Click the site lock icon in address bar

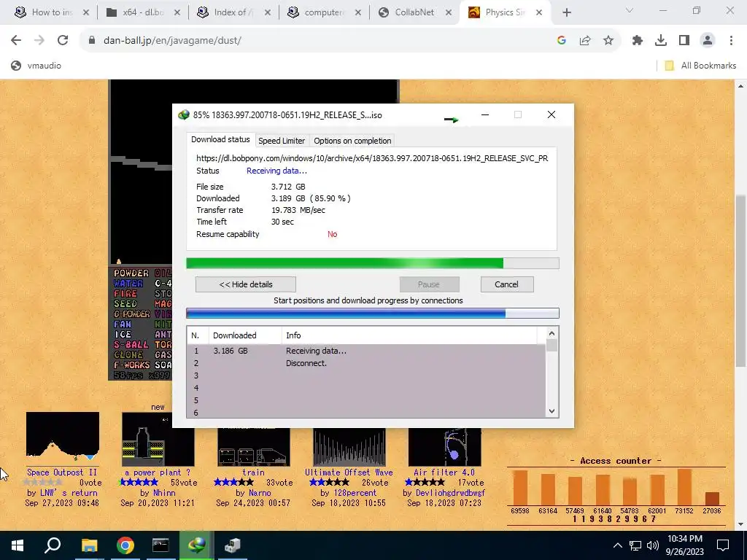tap(92, 41)
